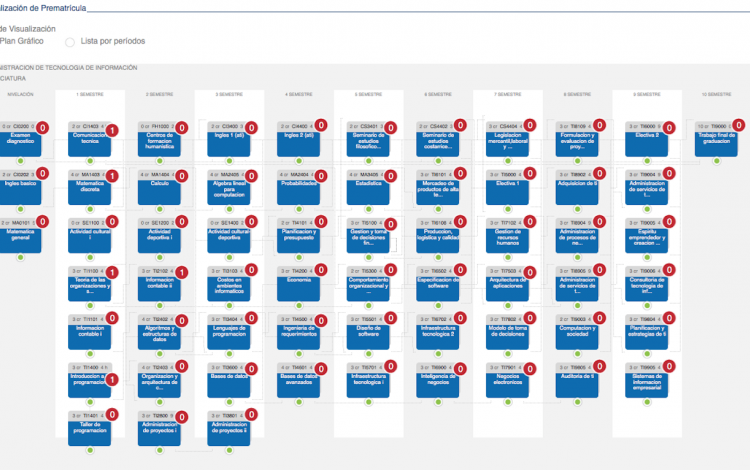
Task: Click red badge on Introduccion a programacion
Action: pyautogui.click(x=113, y=380)
